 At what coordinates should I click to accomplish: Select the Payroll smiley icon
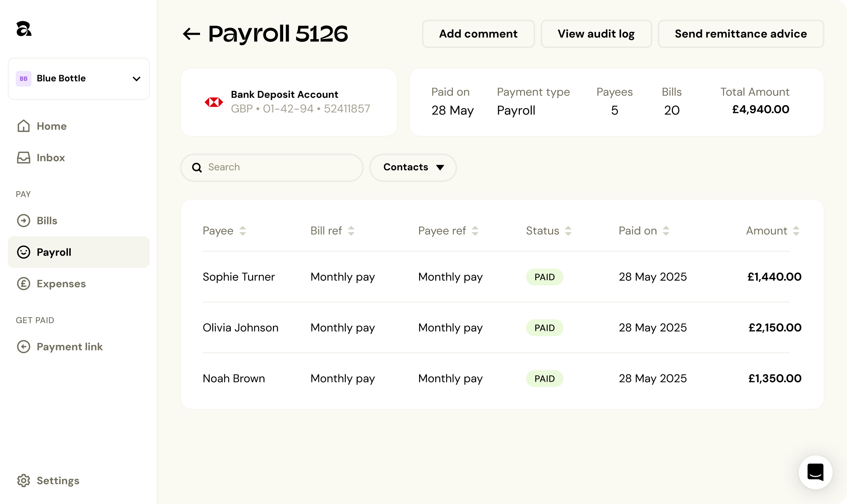23,252
